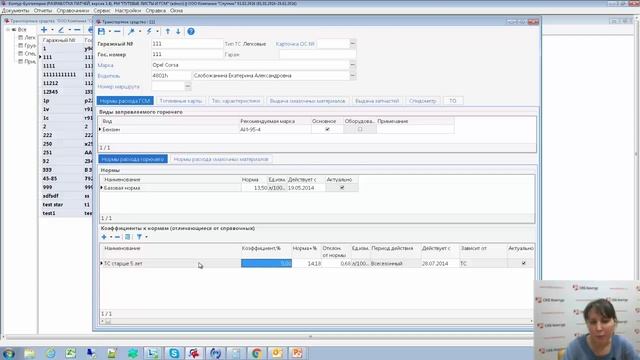
Task: Select garage number 1111 in vehicle list
Action: pyautogui.click(x=49, y=66)
